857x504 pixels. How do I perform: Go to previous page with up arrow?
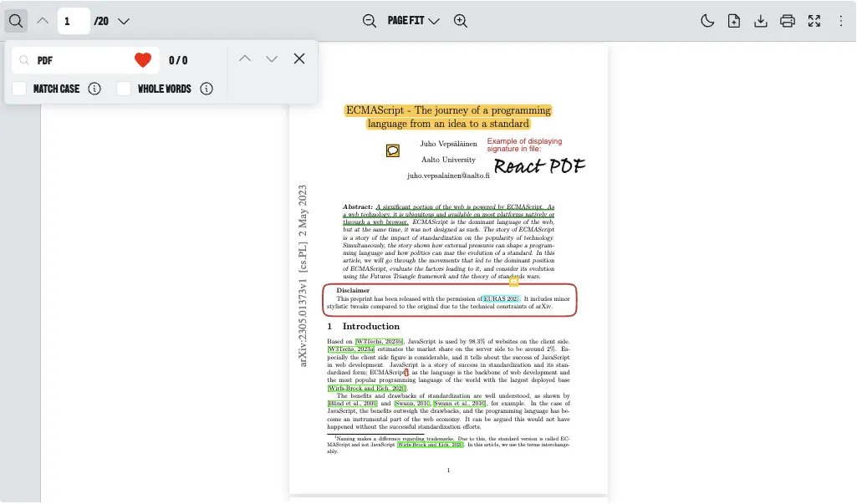[43, 21]
